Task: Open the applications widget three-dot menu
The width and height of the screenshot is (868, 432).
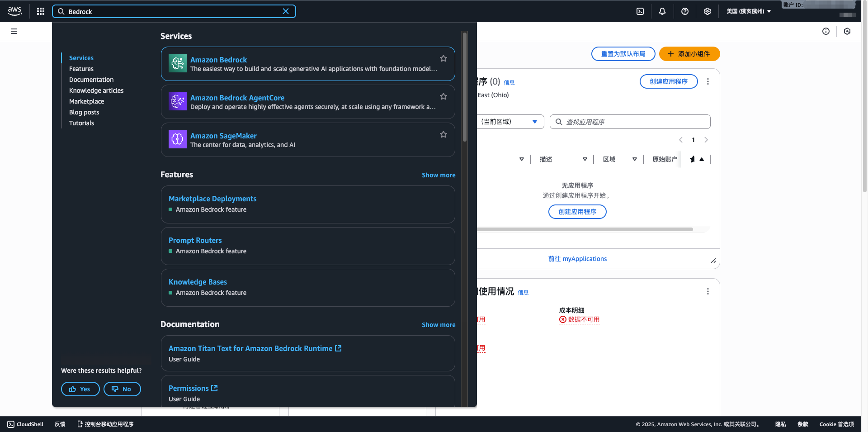Action: [708, 81]
